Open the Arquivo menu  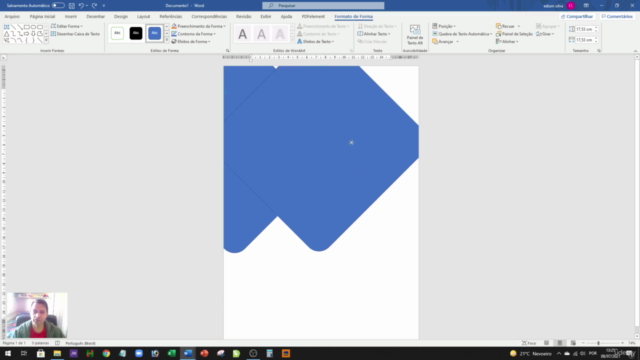[x=12, y=17]
